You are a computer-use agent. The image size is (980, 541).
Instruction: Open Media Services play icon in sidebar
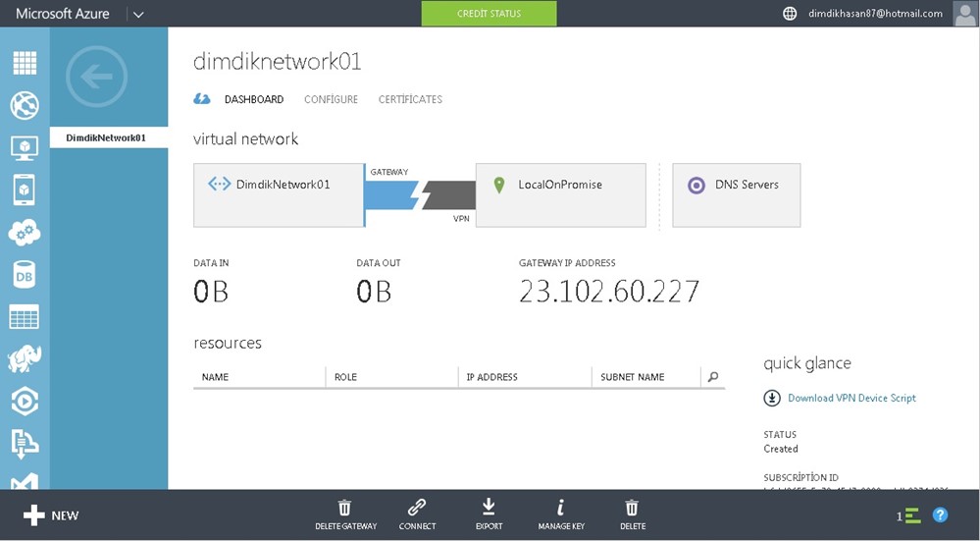click(x=25, y=402)
